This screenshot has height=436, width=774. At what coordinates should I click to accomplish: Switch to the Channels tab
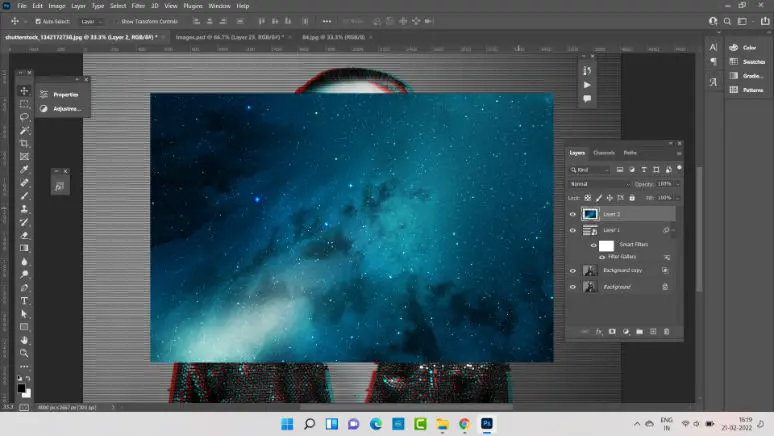click(604, 153)
